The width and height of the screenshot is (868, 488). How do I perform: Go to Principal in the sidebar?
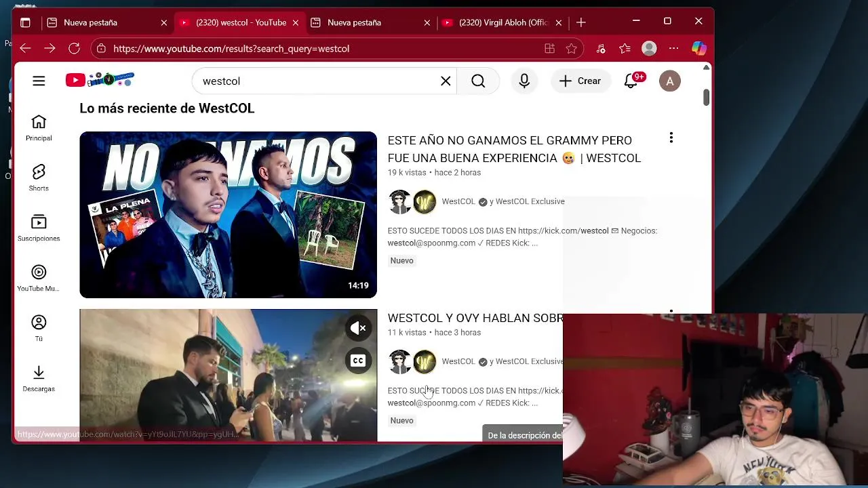pyautogui.click(x=39, y=128)
